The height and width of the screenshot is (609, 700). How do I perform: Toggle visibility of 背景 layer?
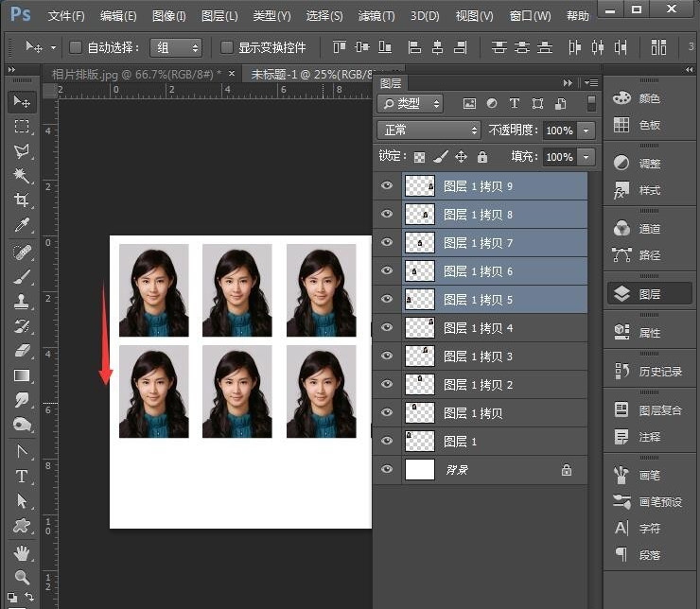(x=386, y=469)
